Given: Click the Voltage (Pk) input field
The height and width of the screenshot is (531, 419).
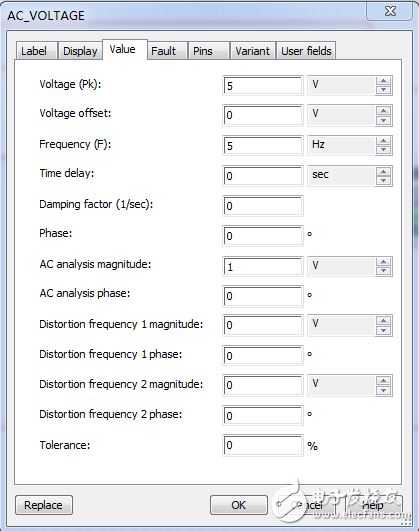Looking at the screenshot, I should [263, 86].
